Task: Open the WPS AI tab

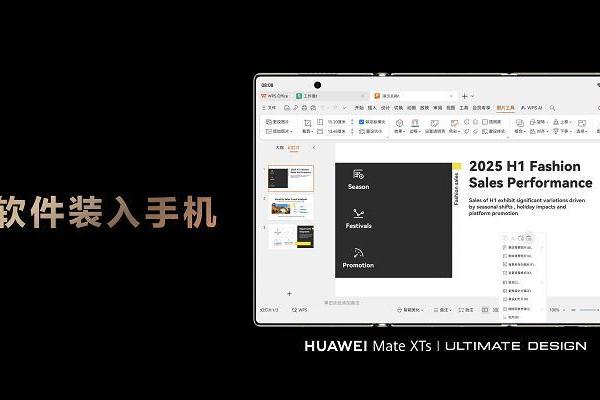Action: coord(532,108)
